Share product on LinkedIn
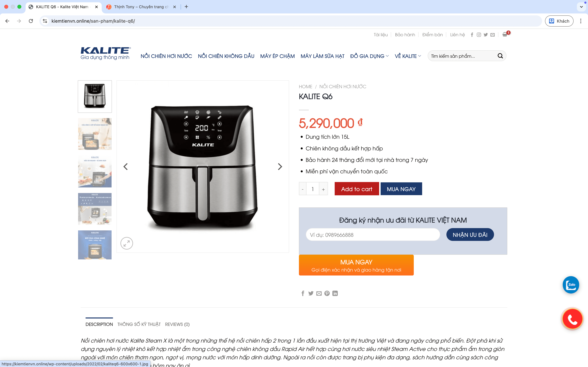Screen dimensions: 588x367 click(x=335, y=294)
